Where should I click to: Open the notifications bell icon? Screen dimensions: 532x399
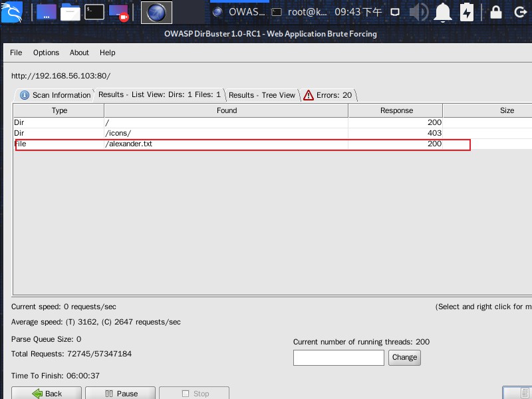point(443,12)
